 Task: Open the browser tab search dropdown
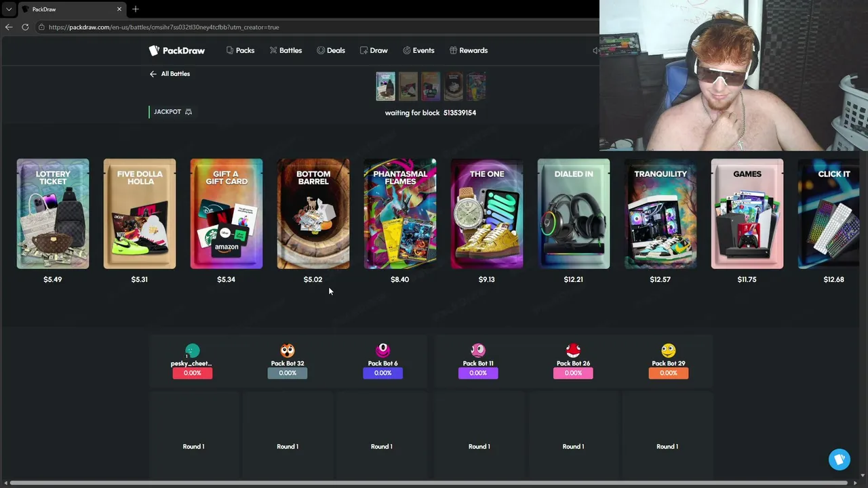click(9, 9)
